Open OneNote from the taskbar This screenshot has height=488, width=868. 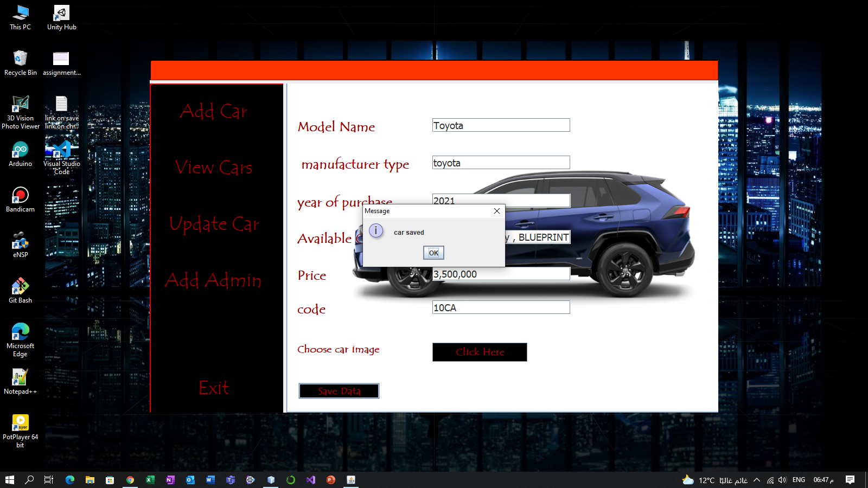click(170, 480)
